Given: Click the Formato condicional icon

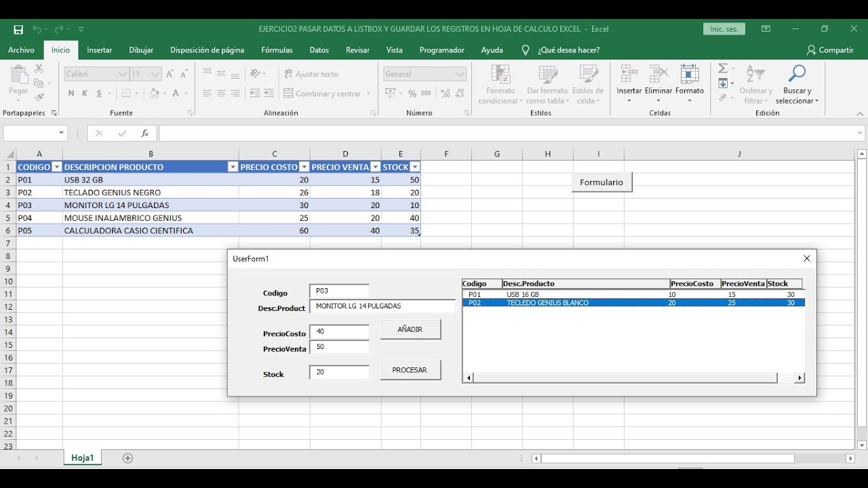Looking at the screenshot, I should click(500, 74).
